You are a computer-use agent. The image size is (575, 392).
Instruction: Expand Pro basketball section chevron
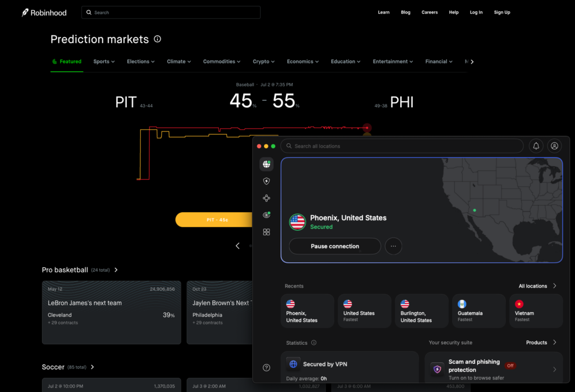click(116, 270)
